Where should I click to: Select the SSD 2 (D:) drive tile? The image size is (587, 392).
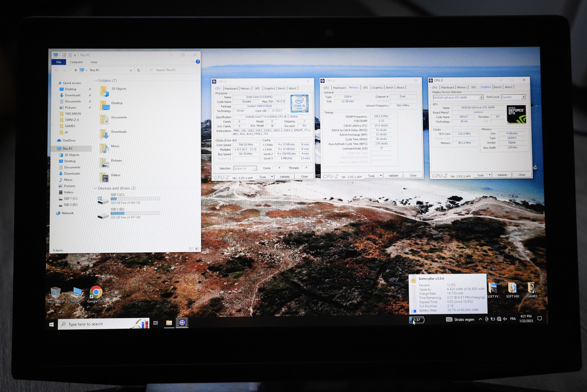(x=128, y=213)
